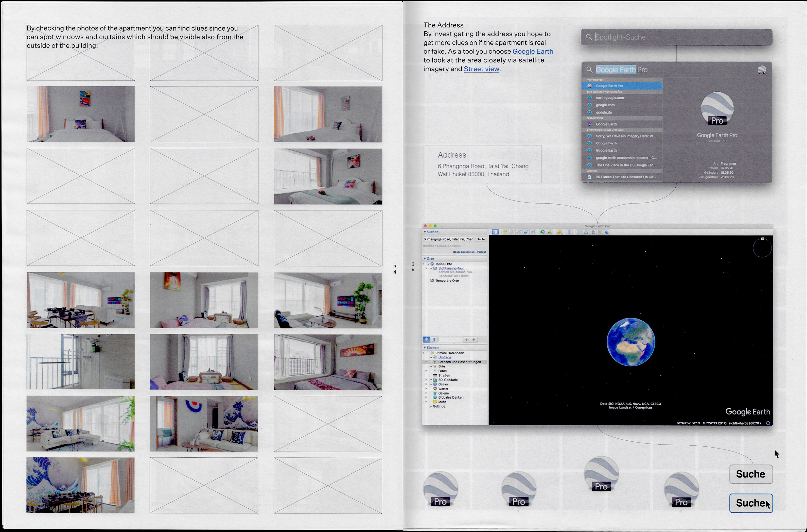Click the places search magnifier icon
The image size is (807, 532).
426,340
